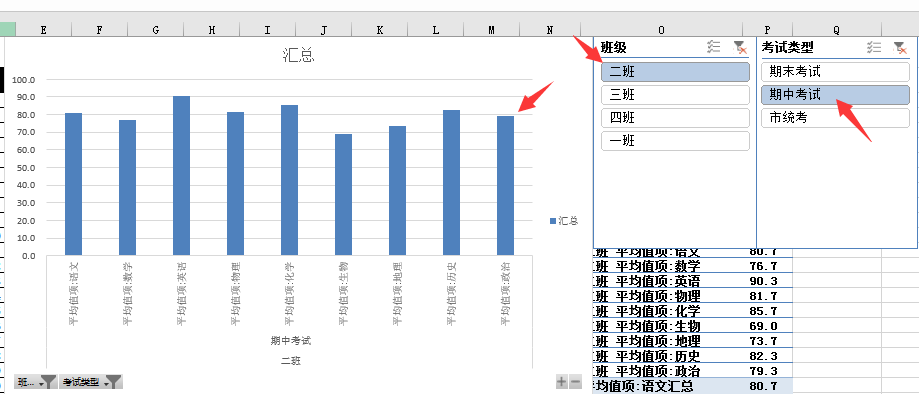Click the chart title 汇总
This screenshot has width=919, height=394.
(x=298, y=56)
